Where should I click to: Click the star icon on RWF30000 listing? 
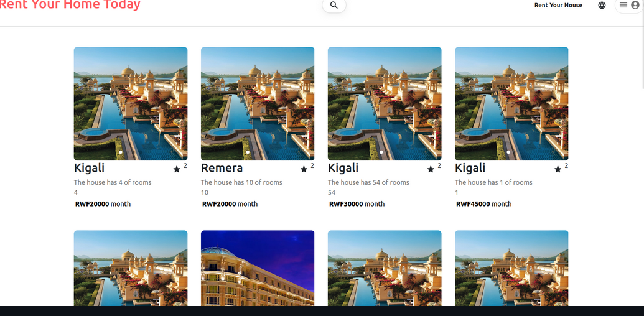click(x=431, y=169)
